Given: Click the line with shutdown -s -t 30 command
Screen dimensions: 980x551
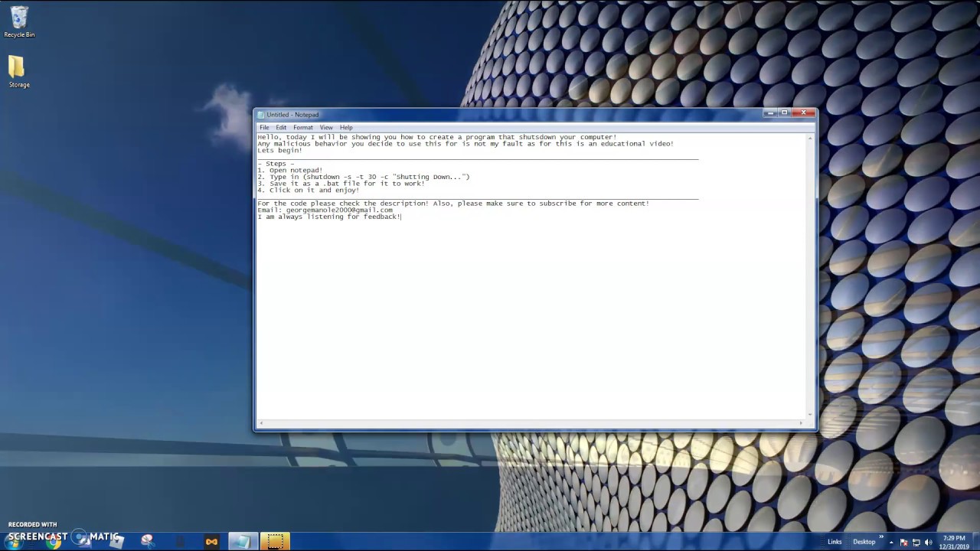Looking at the screenshot, I should [364, 177].
